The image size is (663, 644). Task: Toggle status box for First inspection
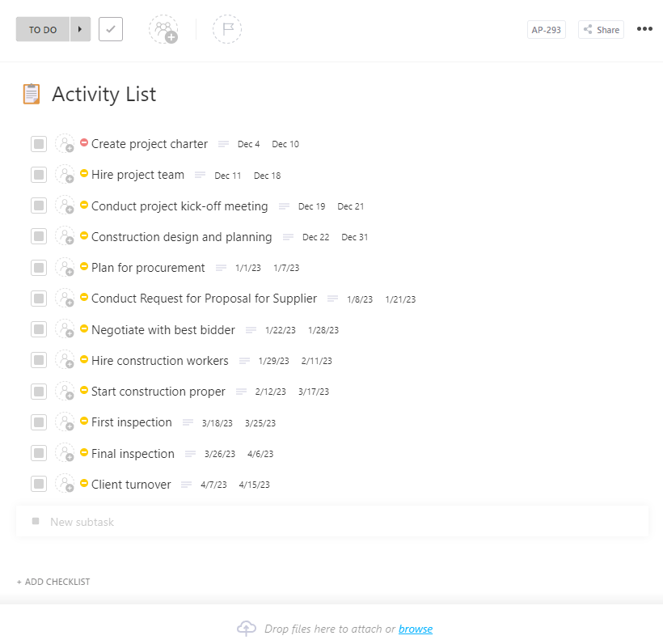[x=39, y=422]
